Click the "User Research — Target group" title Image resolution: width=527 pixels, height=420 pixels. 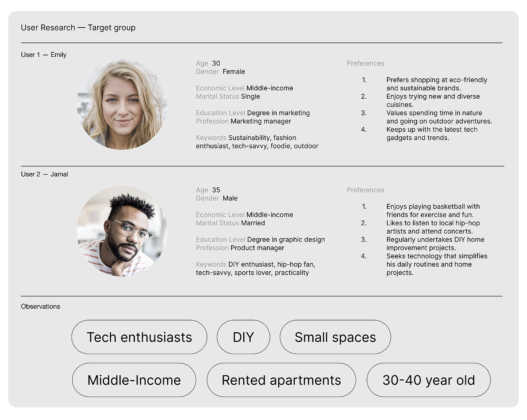point(78,27)
